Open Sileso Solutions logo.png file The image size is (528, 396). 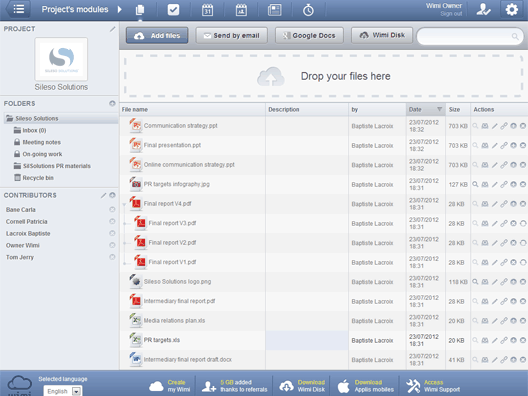click(x=177, y=282)
